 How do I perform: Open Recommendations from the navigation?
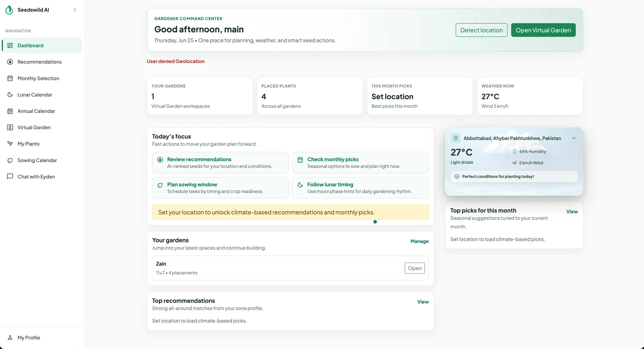(42, 62)
